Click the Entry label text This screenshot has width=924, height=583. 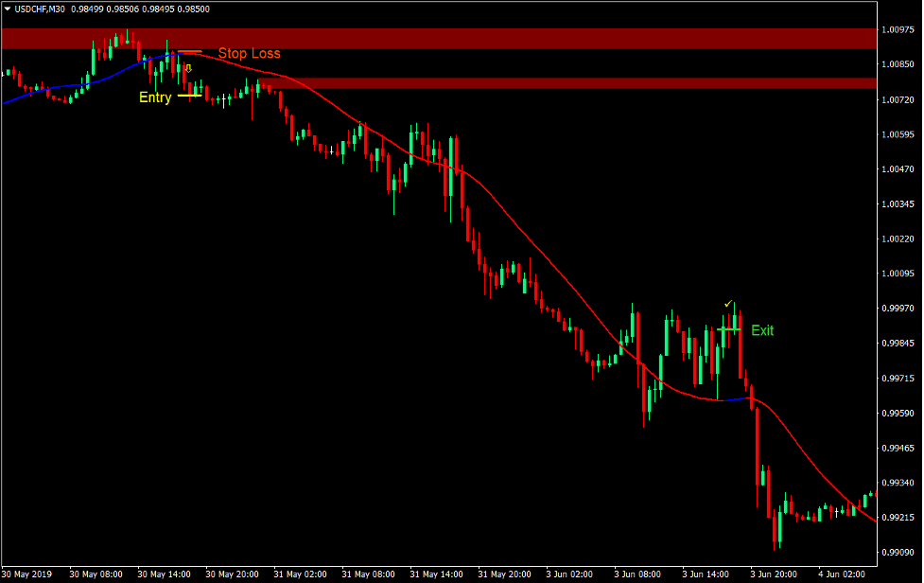coord(155,97)
